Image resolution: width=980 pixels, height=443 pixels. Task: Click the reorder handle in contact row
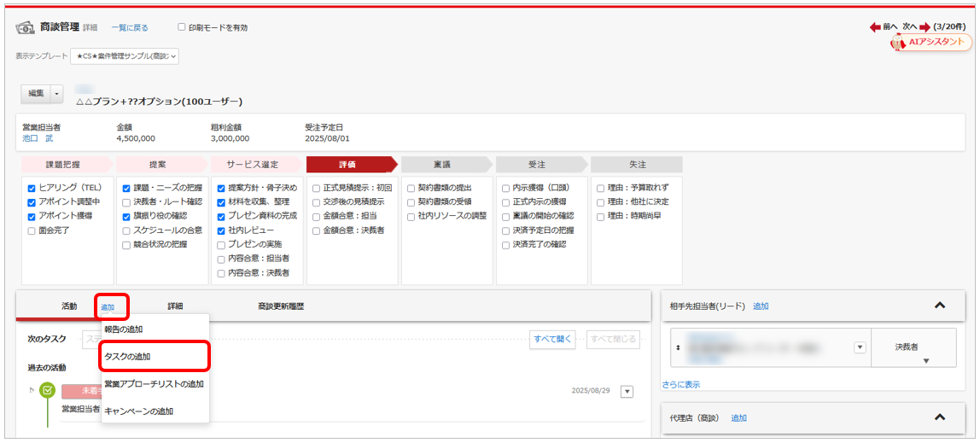(679, 348)
